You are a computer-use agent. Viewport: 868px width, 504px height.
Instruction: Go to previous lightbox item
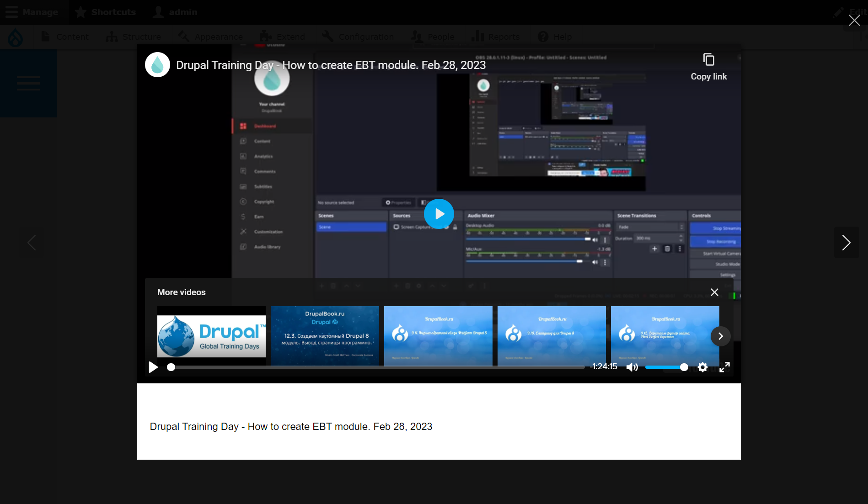click(x=32, y=243)
